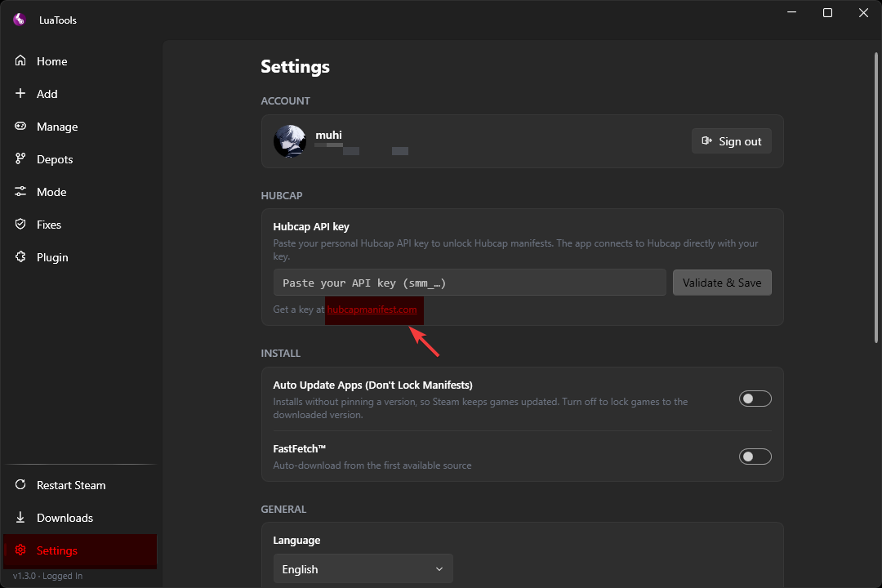882x588 pixels.
Task: Go to the Home page
Action: pos(80,60)
